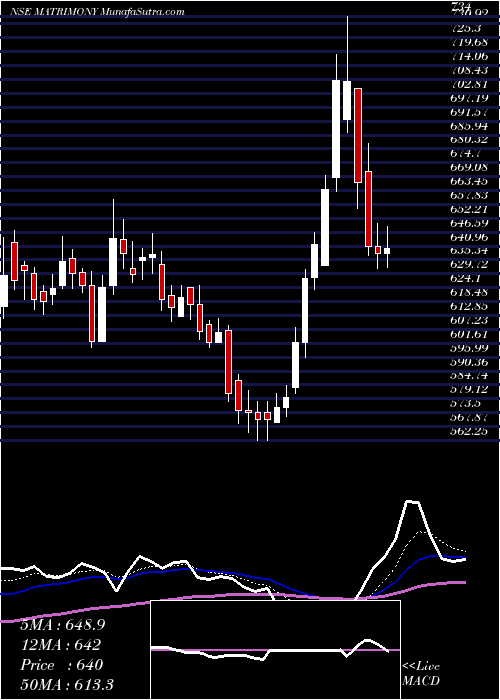This screenshot has width=500, height=700.
Task: Click the MACD line in the inset panel
Action: [270, 649]
